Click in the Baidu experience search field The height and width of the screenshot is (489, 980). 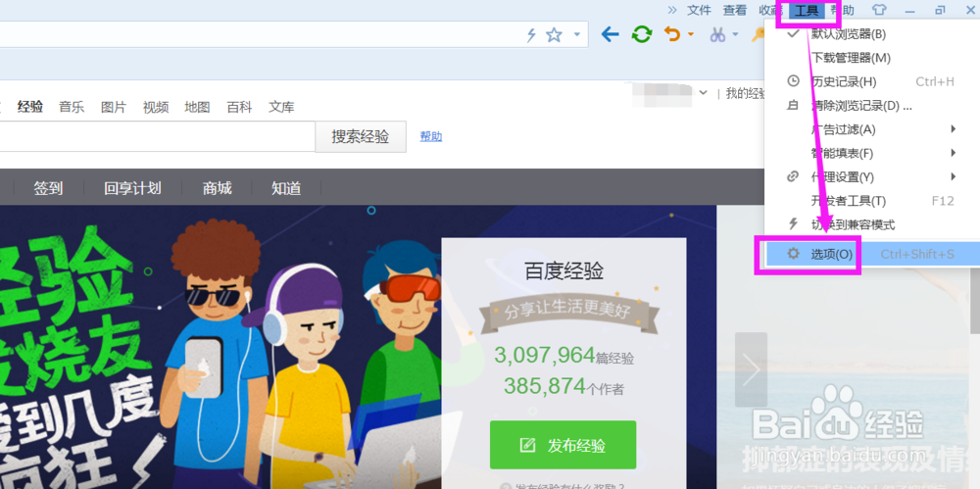[x=156, y=136]
